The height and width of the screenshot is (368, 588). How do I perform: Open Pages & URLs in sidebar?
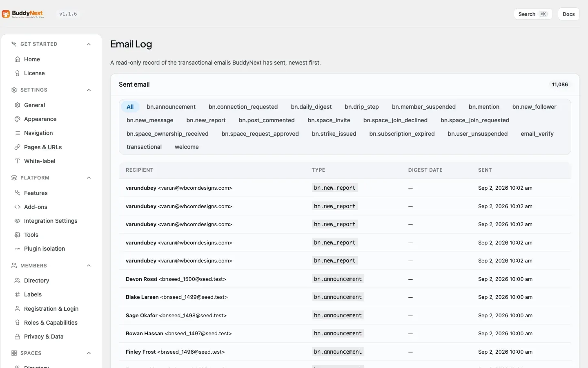[43, 147]
